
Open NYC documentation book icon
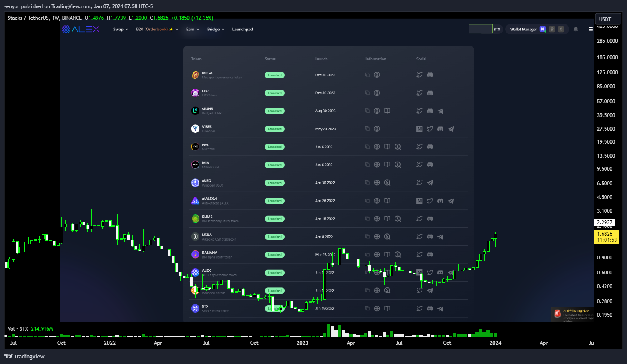[387, 147]
